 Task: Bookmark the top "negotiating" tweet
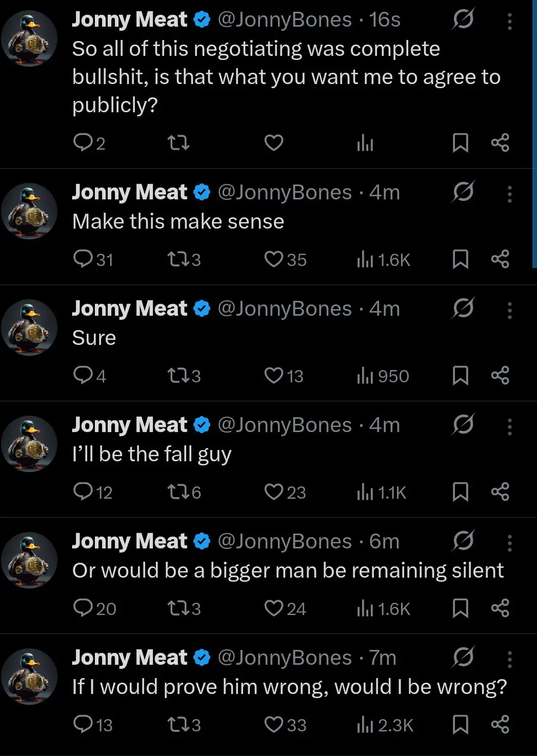(461, 143)
